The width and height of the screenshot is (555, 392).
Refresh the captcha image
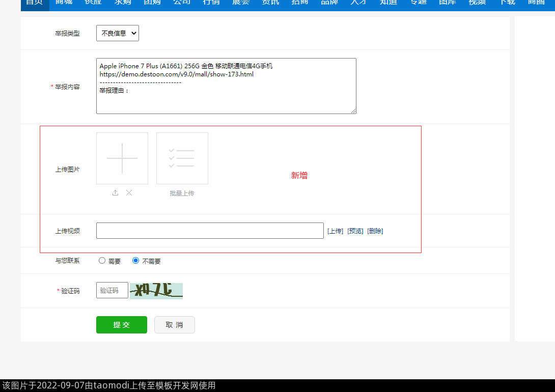[x=156, y=291]
